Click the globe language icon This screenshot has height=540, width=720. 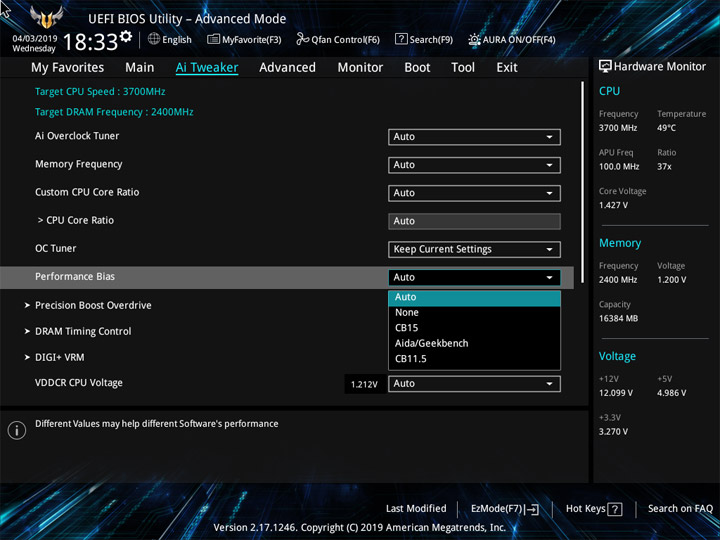[154, 39]
